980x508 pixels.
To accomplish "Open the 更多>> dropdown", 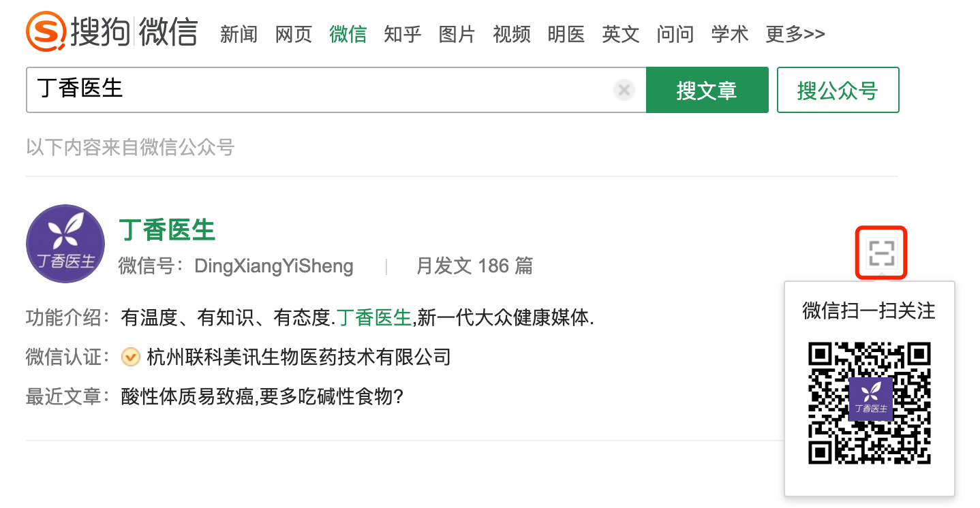I will [x=795, y=33].
